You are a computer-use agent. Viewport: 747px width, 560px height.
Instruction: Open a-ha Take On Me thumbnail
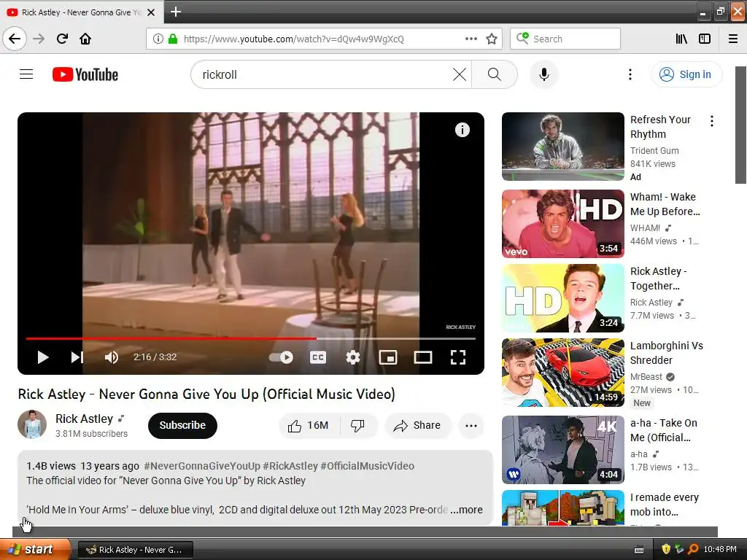(x=562, y=449)
